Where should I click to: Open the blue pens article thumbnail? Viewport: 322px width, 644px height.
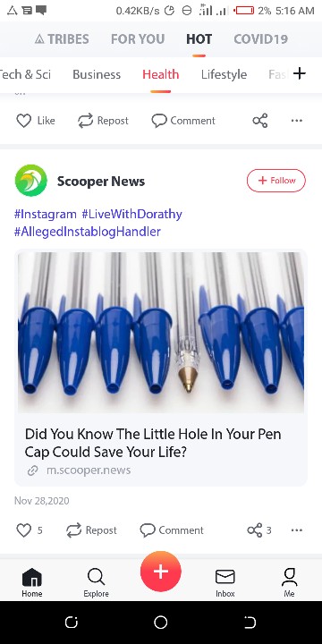(161, 332)
